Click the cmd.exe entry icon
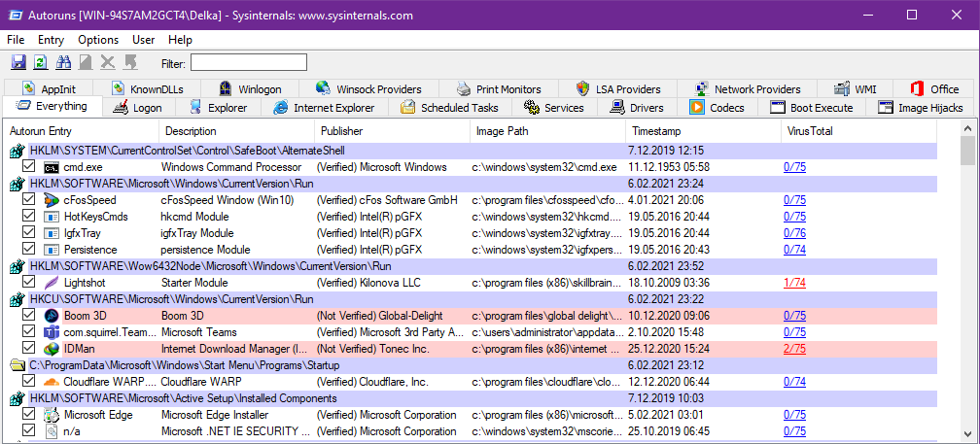980x444 pixels. [x=51, y=167]
